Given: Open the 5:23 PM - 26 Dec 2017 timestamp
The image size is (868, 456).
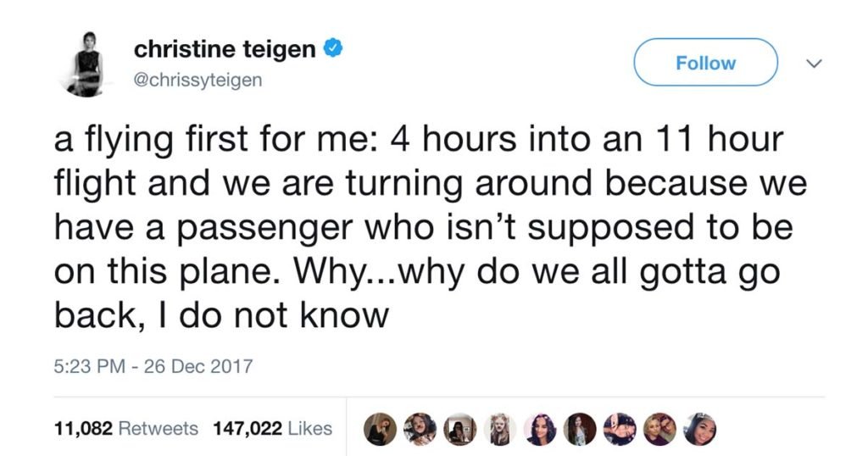Looking at the screenshot, I should pos(153,367).
